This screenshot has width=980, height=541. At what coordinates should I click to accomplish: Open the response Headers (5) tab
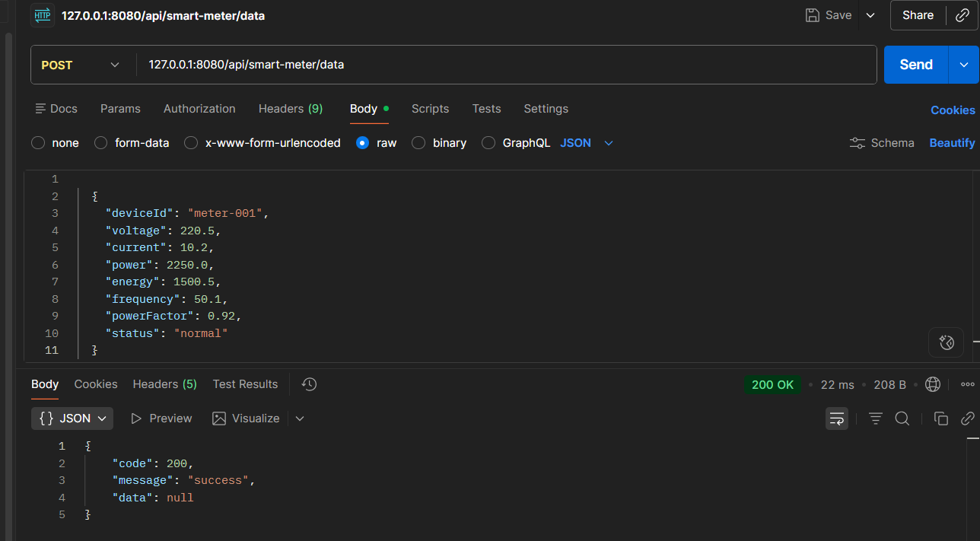coord(164,384)
